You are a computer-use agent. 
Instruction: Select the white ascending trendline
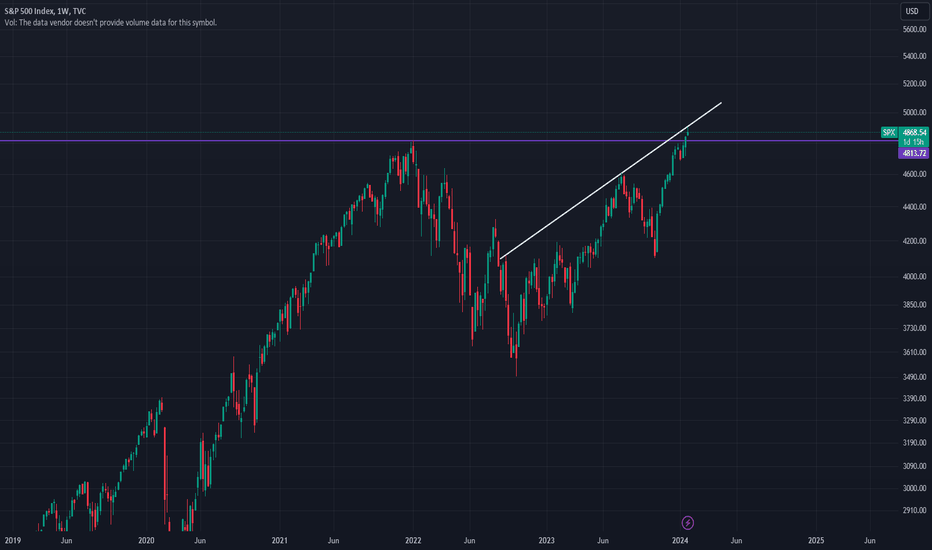coord(610,181)
